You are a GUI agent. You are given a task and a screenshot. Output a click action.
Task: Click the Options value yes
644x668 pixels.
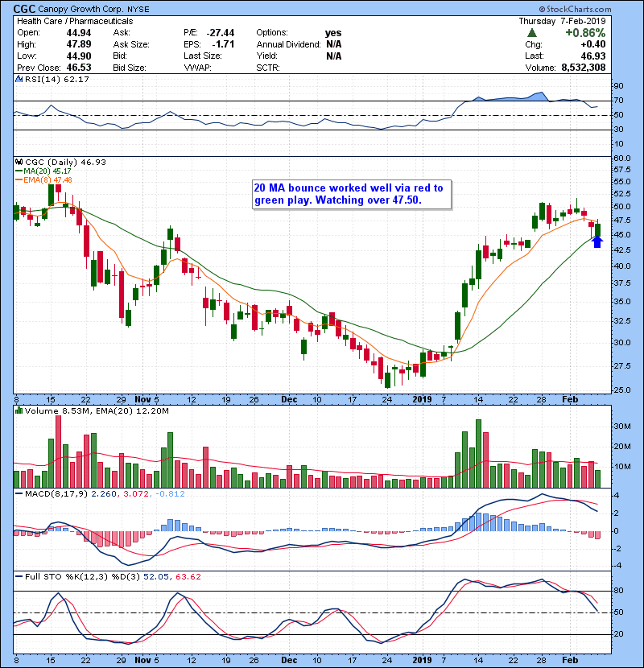pos(333,33)
